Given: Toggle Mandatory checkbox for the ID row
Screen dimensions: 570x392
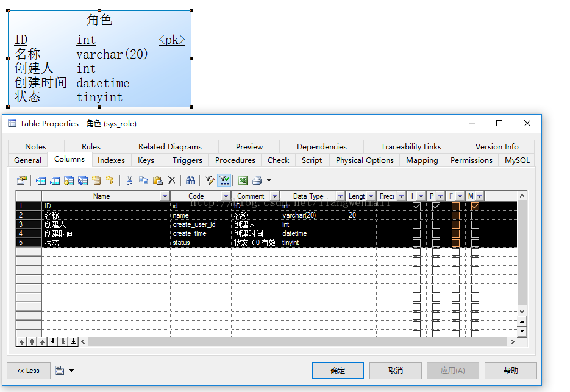Looking at the screenshot, I should [x=475, y=206].
